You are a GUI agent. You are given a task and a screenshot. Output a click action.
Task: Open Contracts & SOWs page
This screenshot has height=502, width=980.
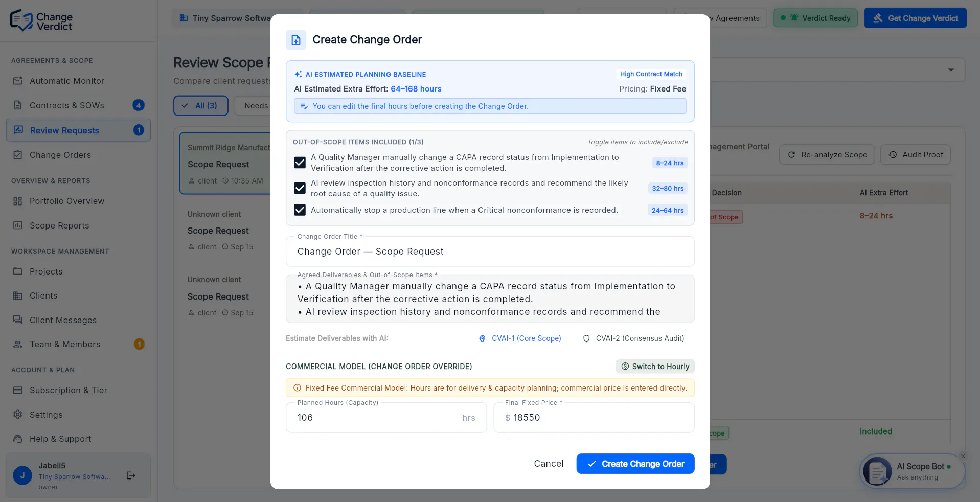(78, 105)
